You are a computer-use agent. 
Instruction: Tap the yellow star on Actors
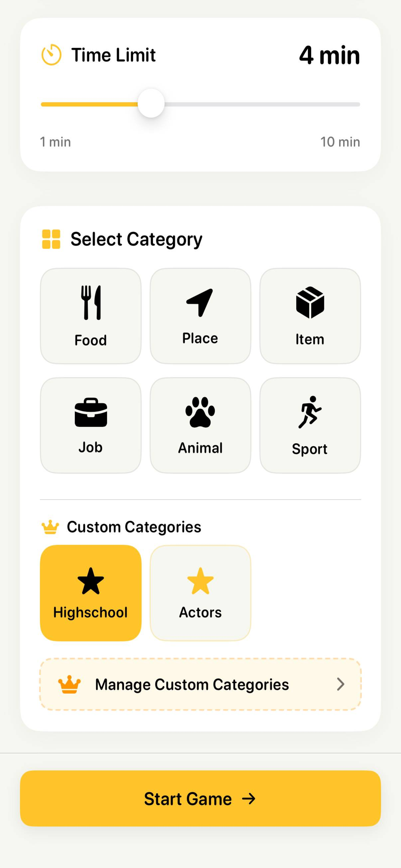[200, 581]
